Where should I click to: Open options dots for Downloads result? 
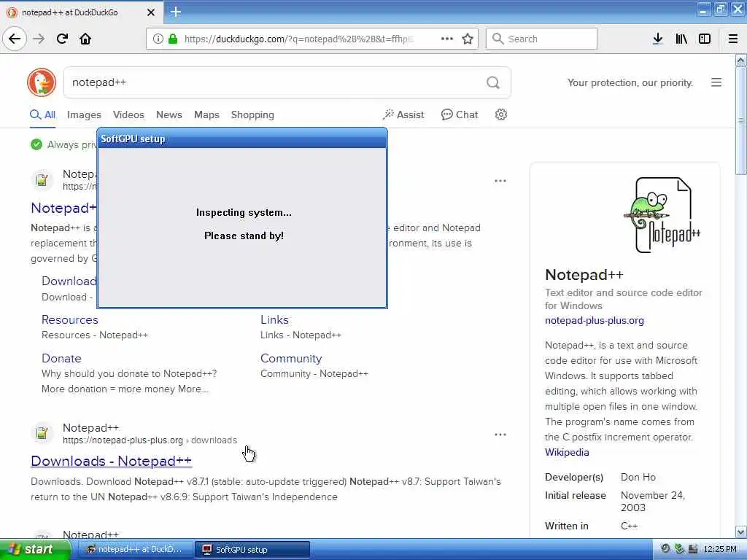(500, 435)
